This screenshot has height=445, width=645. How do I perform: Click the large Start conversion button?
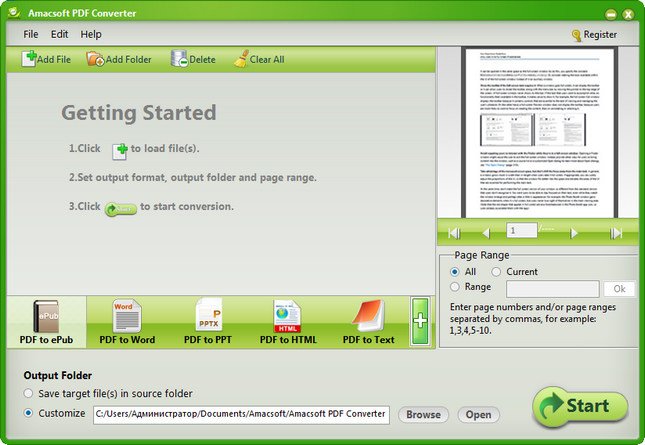pos(580,406)
